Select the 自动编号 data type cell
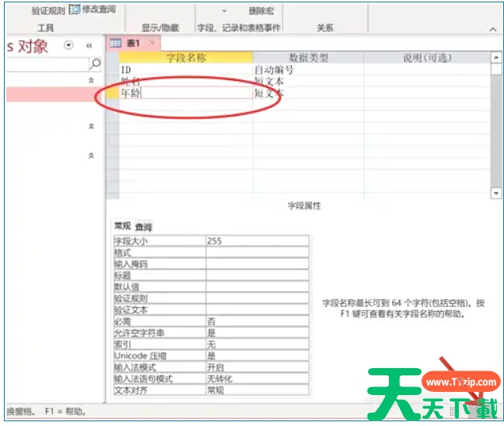Image resolution: width=504 pixels, height=426 pixels. pos(308,69)
